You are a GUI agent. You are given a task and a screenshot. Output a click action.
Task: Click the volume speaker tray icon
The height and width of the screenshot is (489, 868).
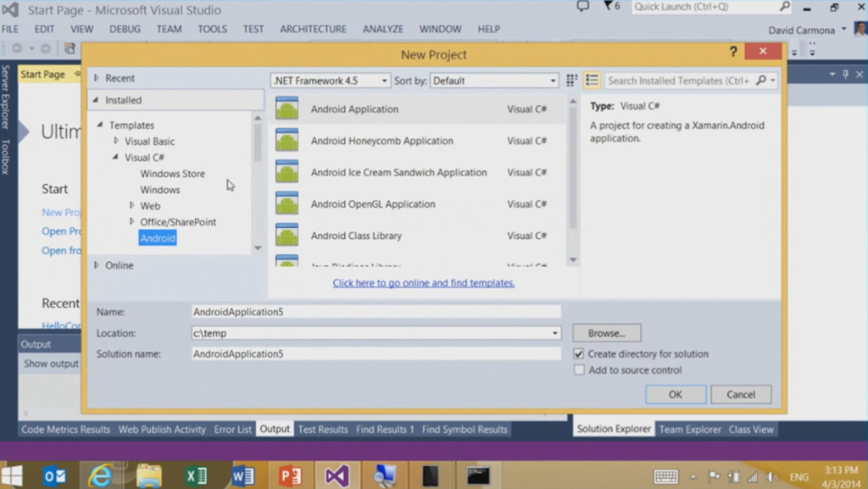[x=771, y=476]
